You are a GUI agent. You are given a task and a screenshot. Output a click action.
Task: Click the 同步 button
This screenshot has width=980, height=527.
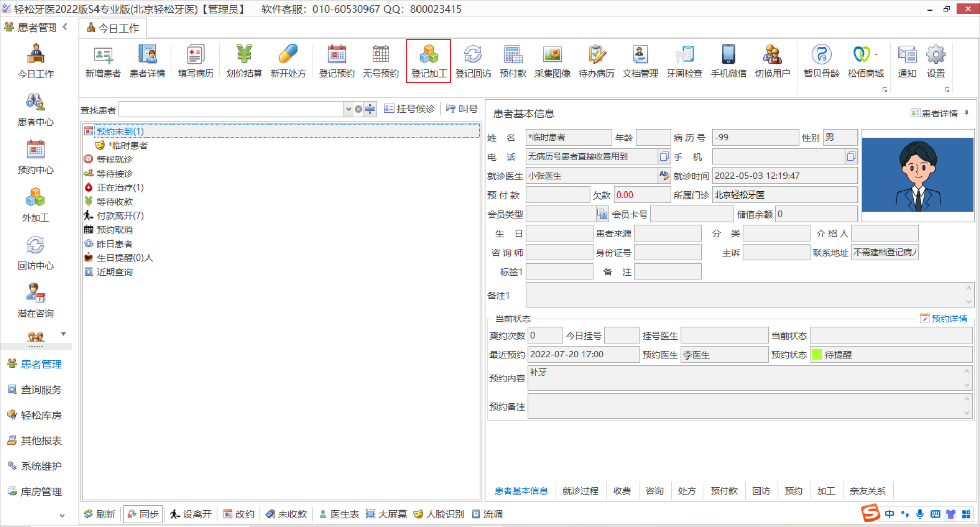click(143, 514)
